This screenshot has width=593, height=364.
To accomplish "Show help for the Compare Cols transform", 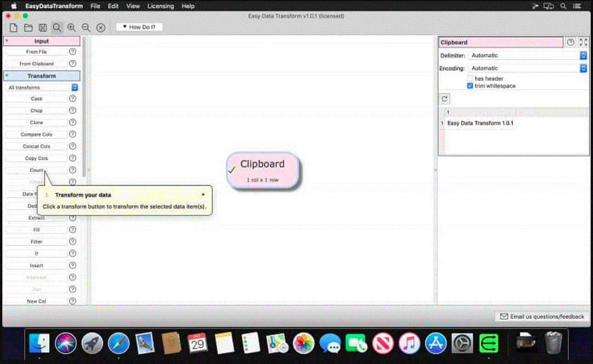I will tap(73, 135).
